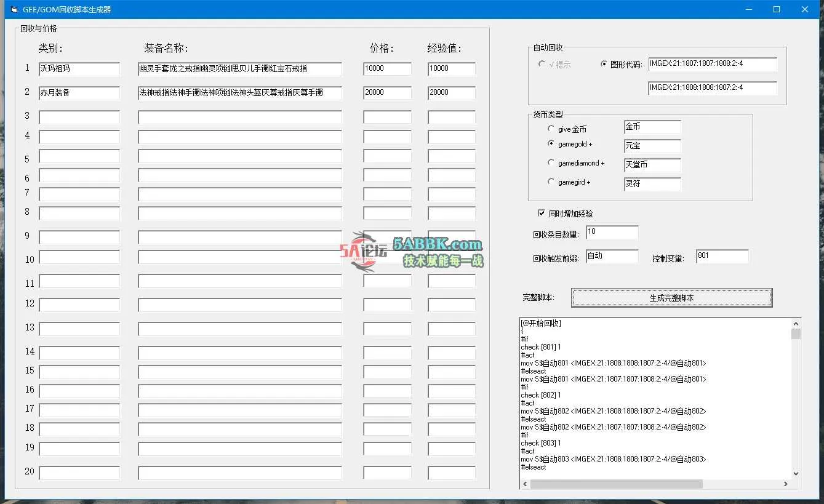Click the 'check [801] 1' script line
824x504 pixels.
[x=541, y=347]
